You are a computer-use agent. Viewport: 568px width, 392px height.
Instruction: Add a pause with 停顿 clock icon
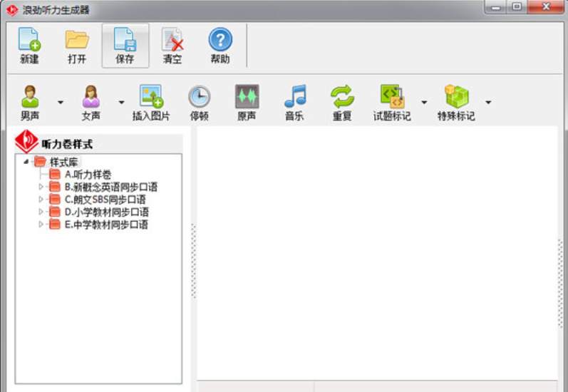(200, 103)
